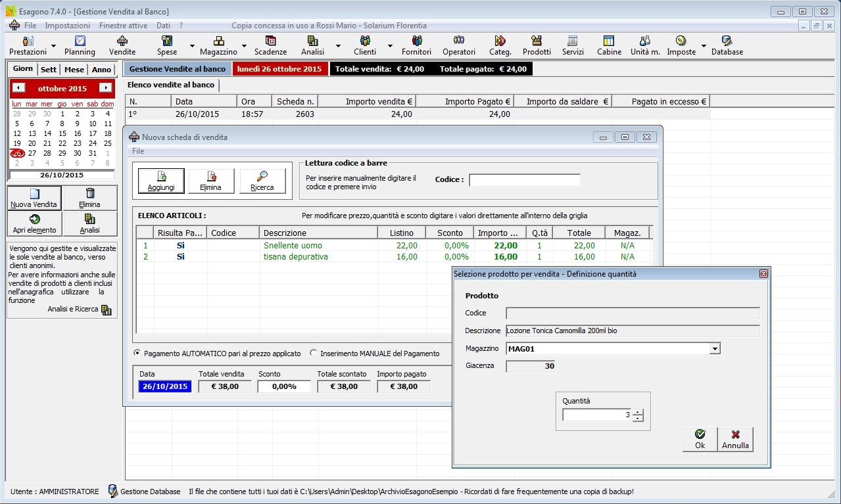Click the Quantità value field
This screenshot has width=841, height=504.
(597, 415)
